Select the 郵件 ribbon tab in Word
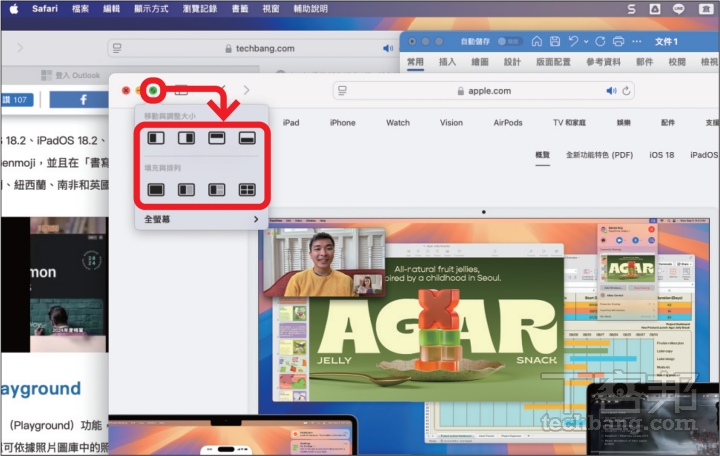The width and height of the screenshot is (720, 456). coord(645,62)
